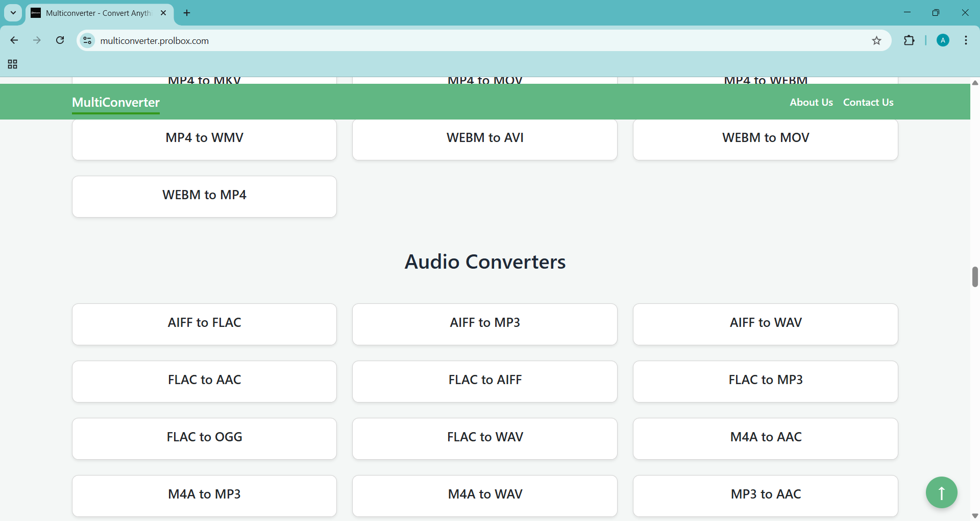Select the WEBM to MP4 converter
Viewport: 980px width, 521px height.
204,196
